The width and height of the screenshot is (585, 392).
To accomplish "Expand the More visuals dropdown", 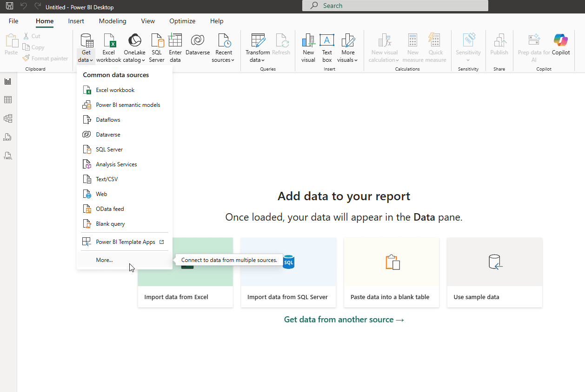I will tap(356, 60).
